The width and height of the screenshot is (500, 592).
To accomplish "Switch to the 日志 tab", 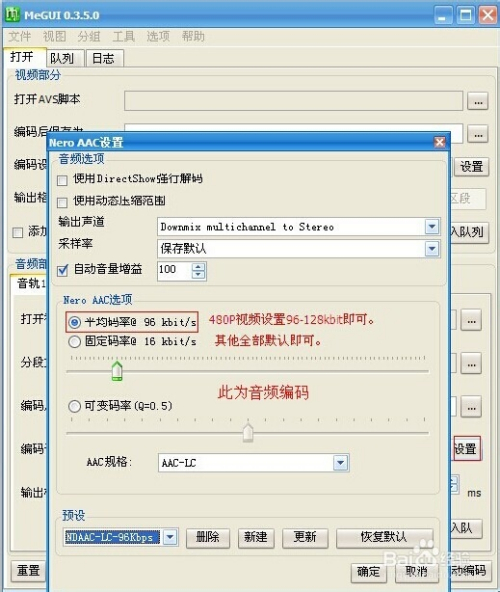I will pos(104,59).
